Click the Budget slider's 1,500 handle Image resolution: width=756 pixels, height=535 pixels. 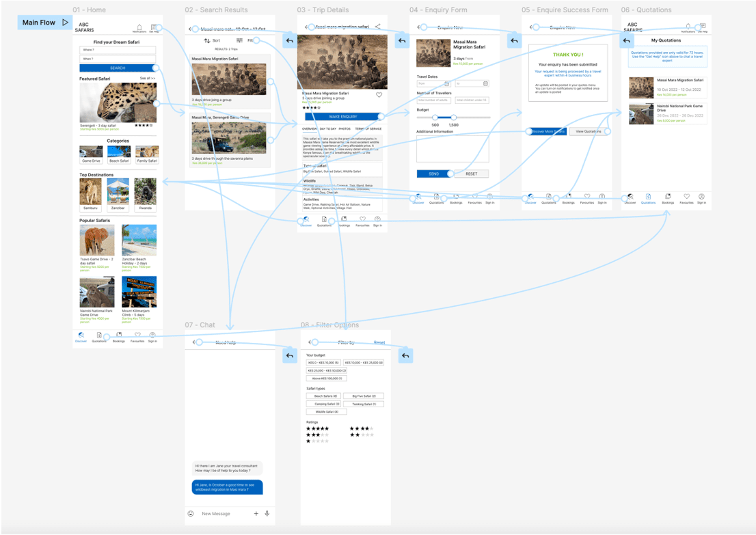453,118
